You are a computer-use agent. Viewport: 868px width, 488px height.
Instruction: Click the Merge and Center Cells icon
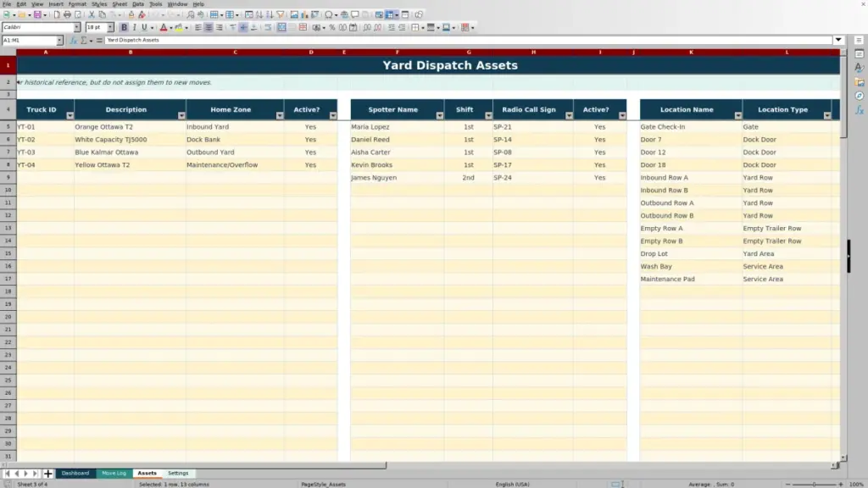coord(281,27)
